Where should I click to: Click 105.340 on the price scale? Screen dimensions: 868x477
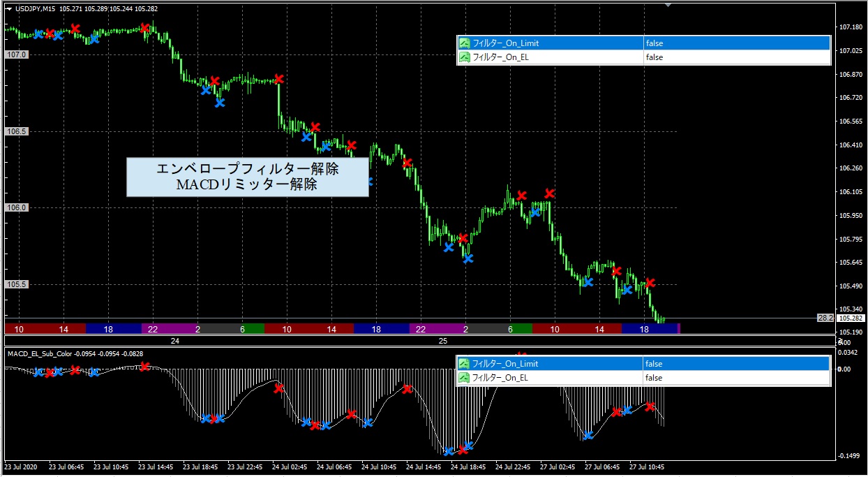click(850, 309)
